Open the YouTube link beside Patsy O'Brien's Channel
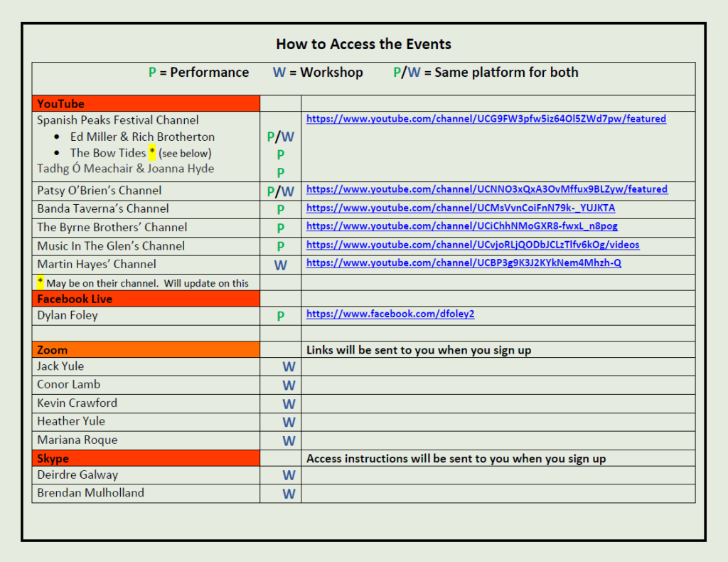Viewport: 728px width, 562px height. (x=487, y=189)
